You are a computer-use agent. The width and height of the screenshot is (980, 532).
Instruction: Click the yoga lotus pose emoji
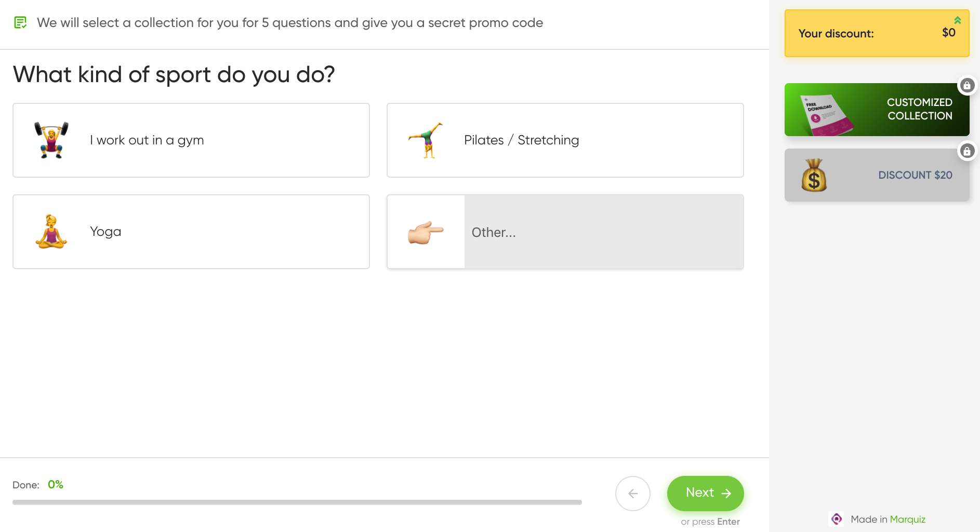(51, 232)
